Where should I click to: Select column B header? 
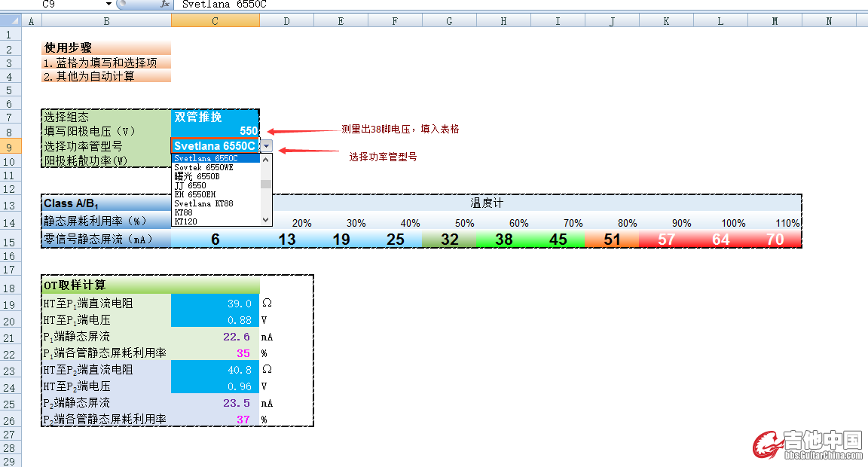pos(106,21)
